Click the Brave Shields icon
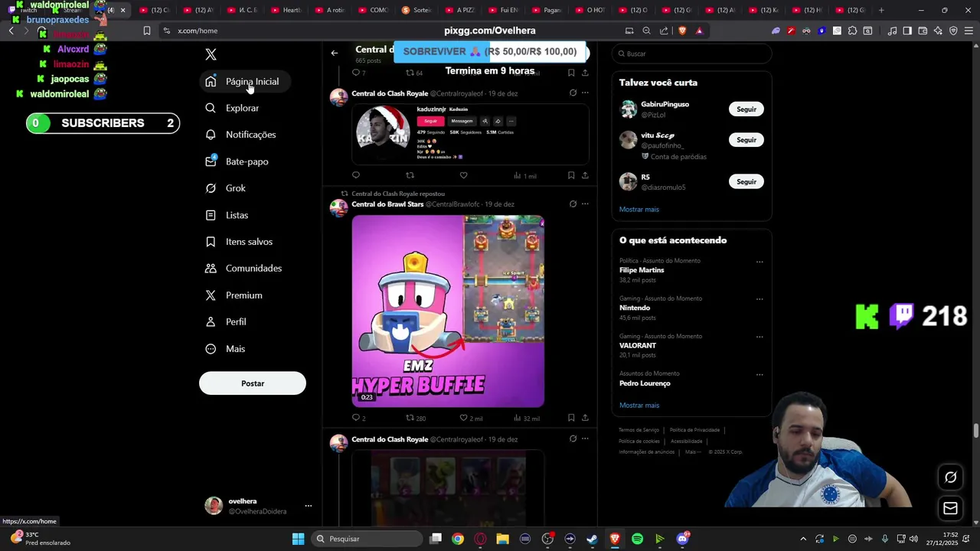This screenshot has width=980, height=551. pos(682,31)
